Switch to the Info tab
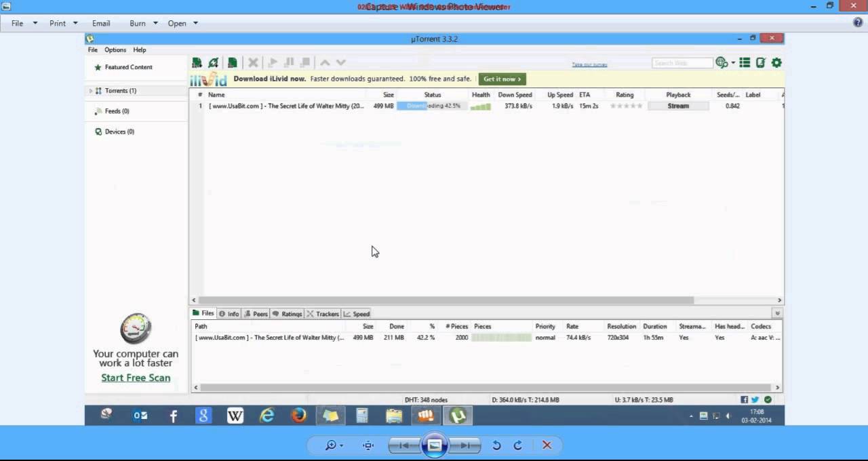 229,314
